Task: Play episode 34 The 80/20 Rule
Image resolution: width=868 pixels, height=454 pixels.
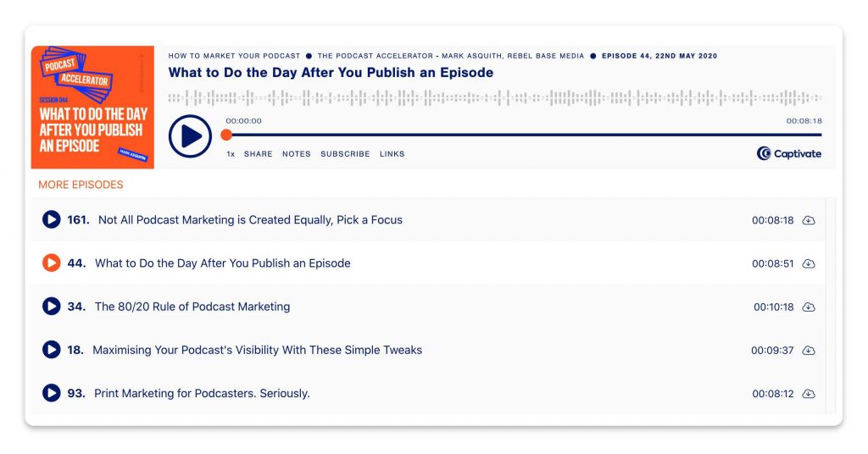Action: click(x=52, y=307)
